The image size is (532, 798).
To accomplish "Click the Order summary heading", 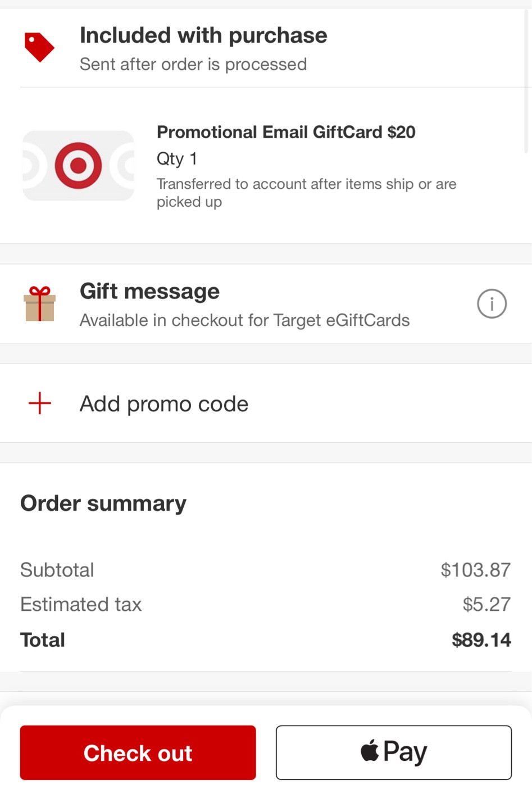I will [x=103, y=504].
